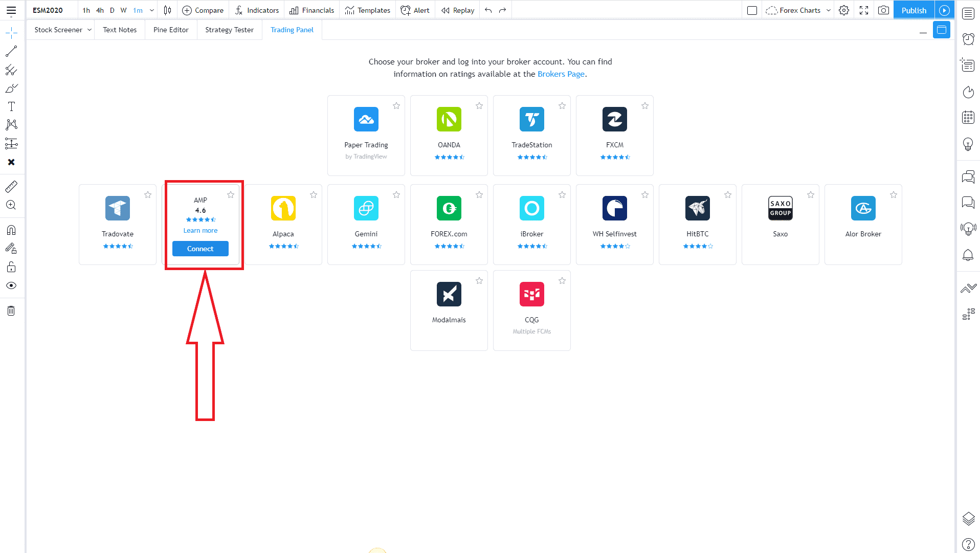The width and height of the screenshot is (980, 553).
Task: Hide all drawings using the eye icon
Action: pos(11,285)
